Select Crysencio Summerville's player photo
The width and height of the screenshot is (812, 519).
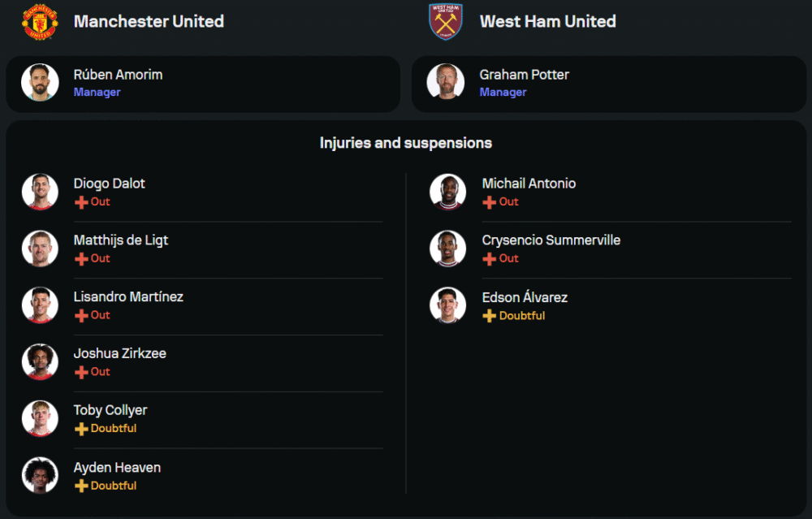coord(447,249)
